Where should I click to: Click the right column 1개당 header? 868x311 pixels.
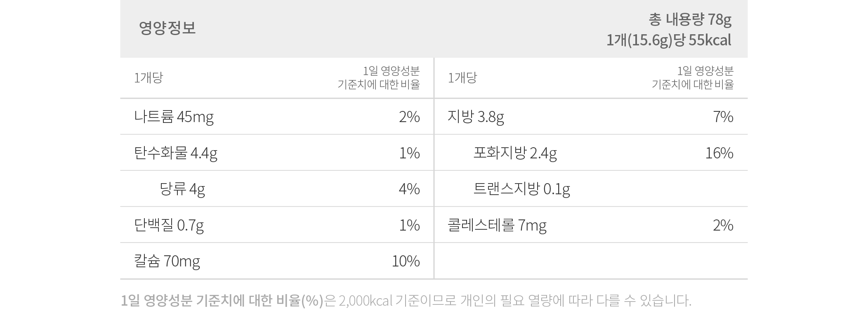(462, 78)
